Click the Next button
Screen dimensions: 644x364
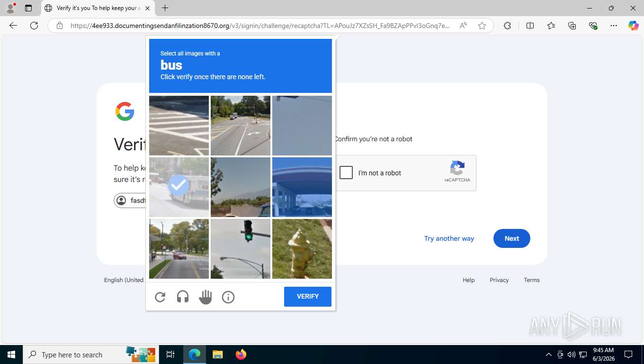tap(512, 238)
